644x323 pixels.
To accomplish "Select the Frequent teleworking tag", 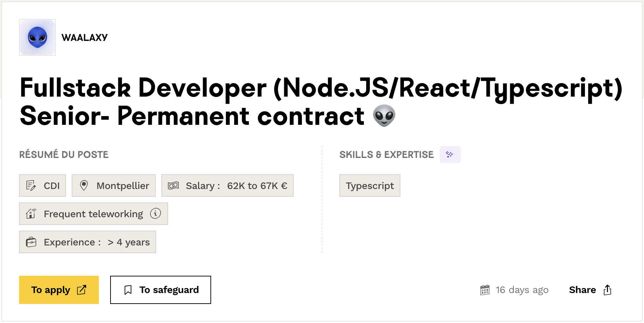I will click(93, 214).
